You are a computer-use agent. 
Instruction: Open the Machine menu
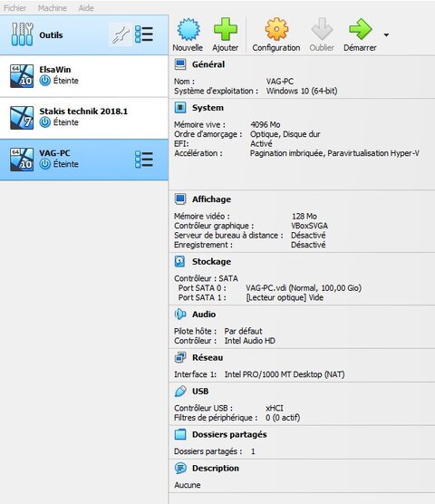(52, 8)
